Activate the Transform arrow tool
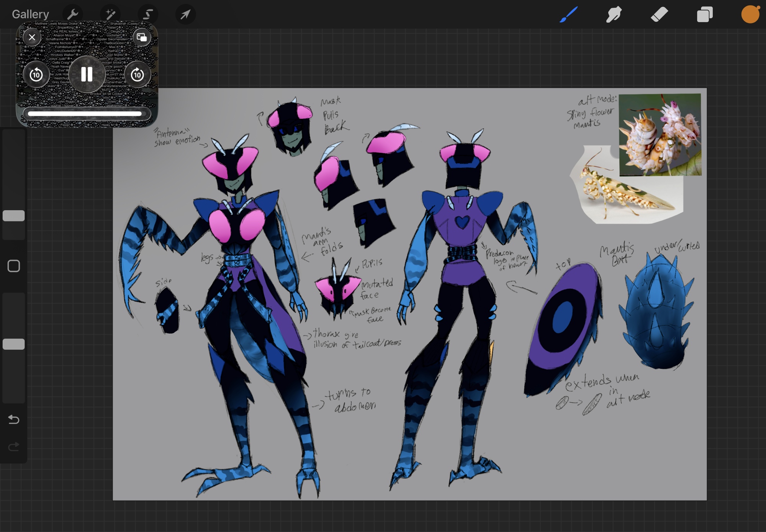766x532 pixels. click(x=185, y=14)
